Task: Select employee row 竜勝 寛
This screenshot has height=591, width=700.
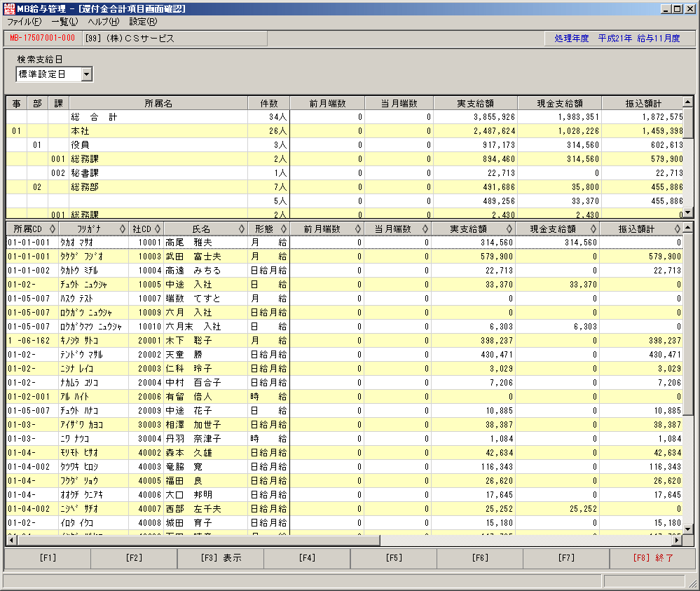Action: [345, 467]
